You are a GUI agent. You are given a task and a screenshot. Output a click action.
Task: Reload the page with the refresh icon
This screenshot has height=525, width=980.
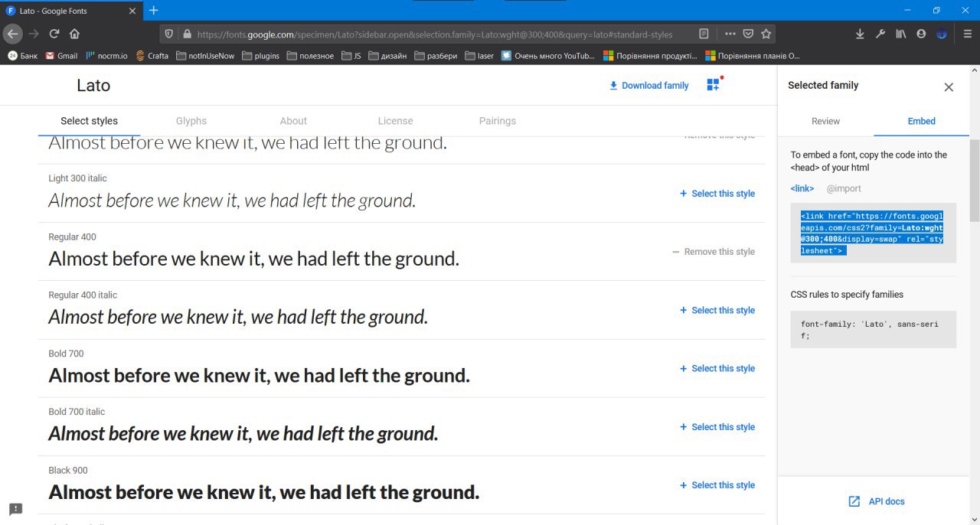click(x=54, y=34)
